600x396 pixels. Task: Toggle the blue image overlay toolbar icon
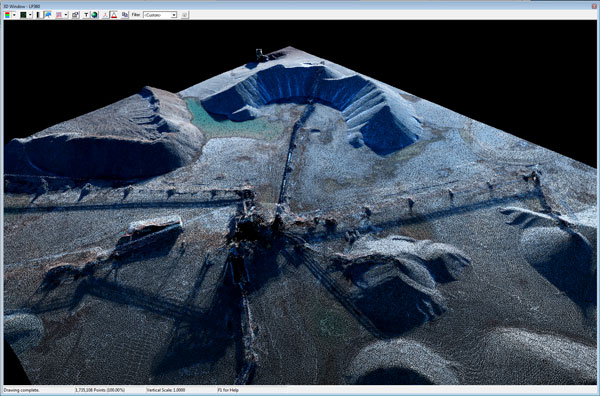[x=48, y=15]
